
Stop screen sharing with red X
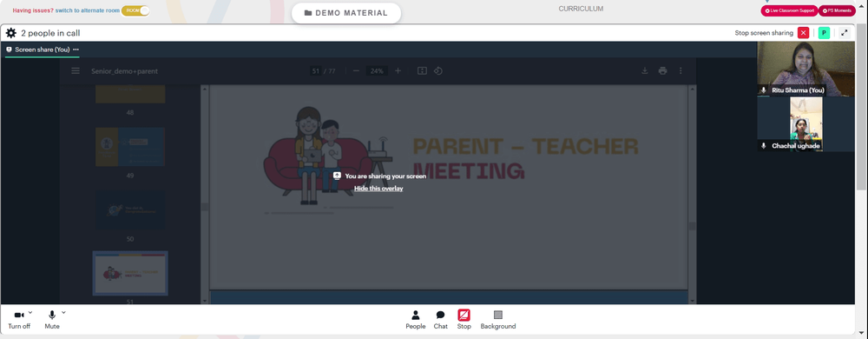pyautogui.click(x=803, y=33)
